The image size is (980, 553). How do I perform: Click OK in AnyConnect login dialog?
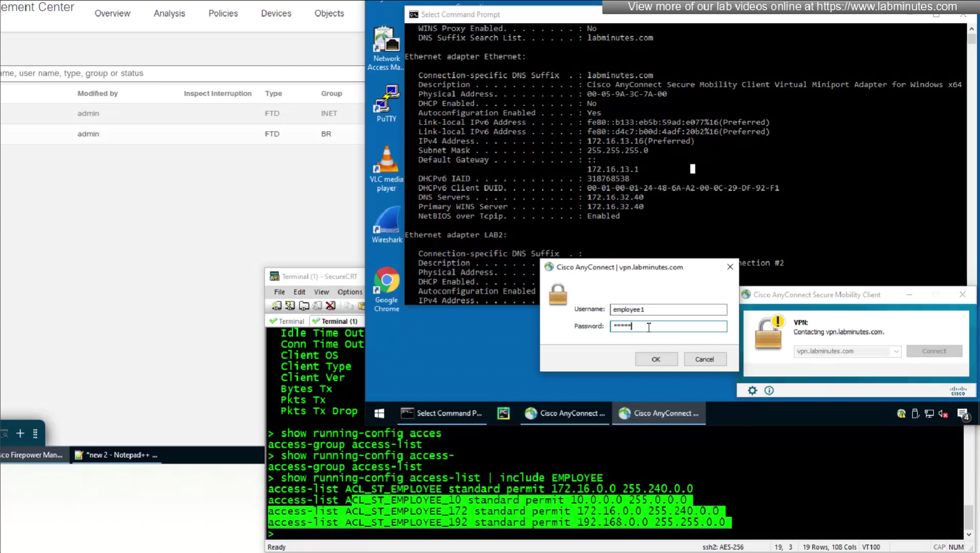pos(656,359)
